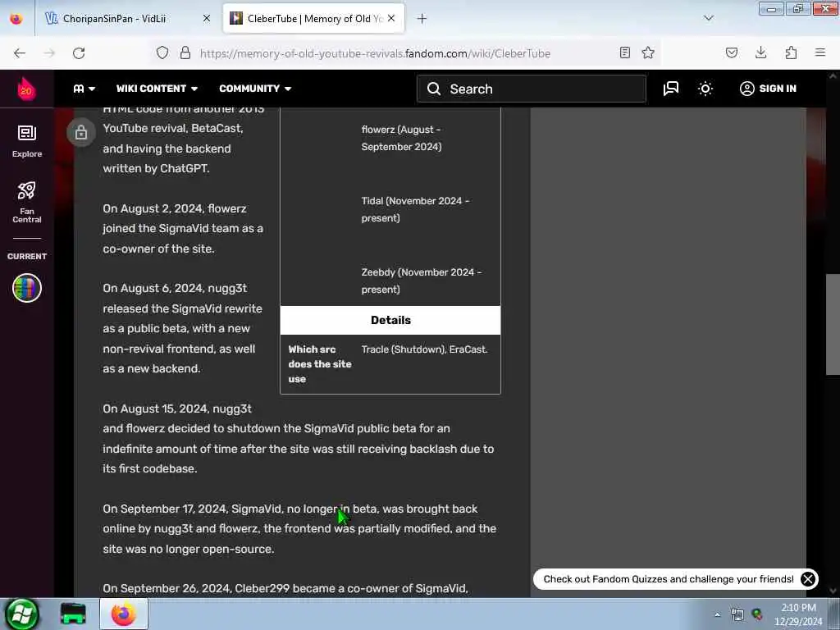Viewport: 840px width, 630px height.
Task: Click the Fandom Quizzes notification text
Action: coord(669,579)
